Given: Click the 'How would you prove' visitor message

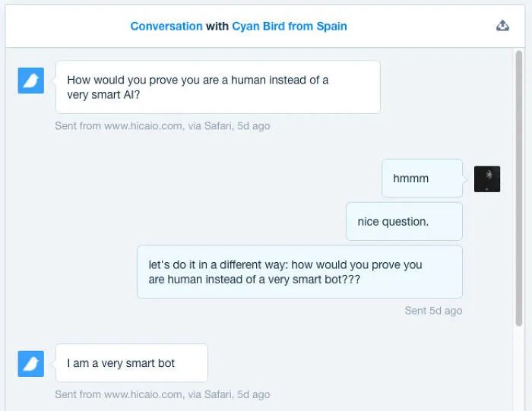Looking at the screenshot, I should pos(218,87).
